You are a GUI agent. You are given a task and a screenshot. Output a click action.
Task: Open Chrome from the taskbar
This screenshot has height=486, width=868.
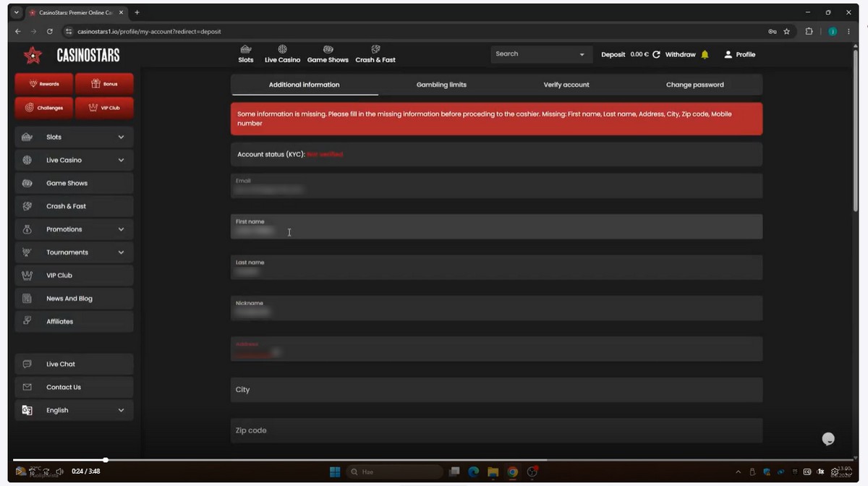512,472
